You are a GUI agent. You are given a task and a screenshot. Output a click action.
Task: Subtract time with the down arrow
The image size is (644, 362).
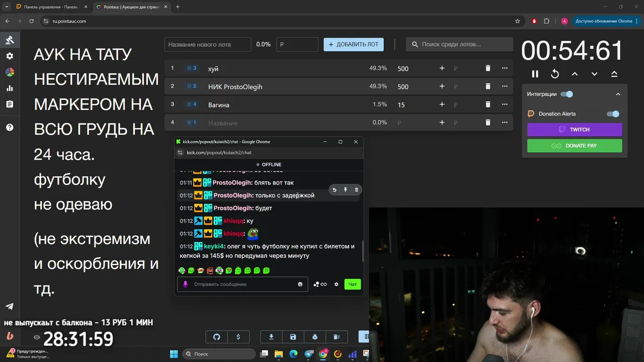pyautogui.click(x=594, y=74)
